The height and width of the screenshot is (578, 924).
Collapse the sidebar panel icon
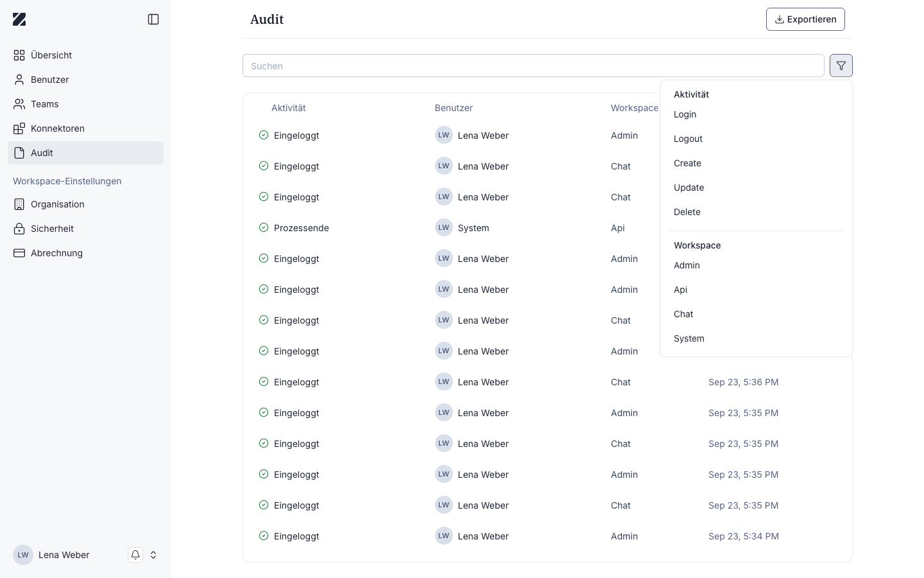point(153,19)
